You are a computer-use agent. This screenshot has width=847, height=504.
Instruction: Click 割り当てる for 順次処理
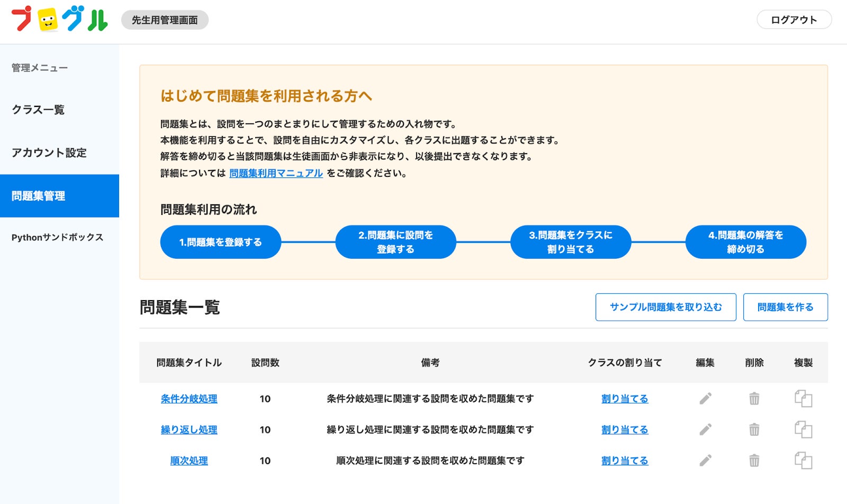(x=625, y=461)
